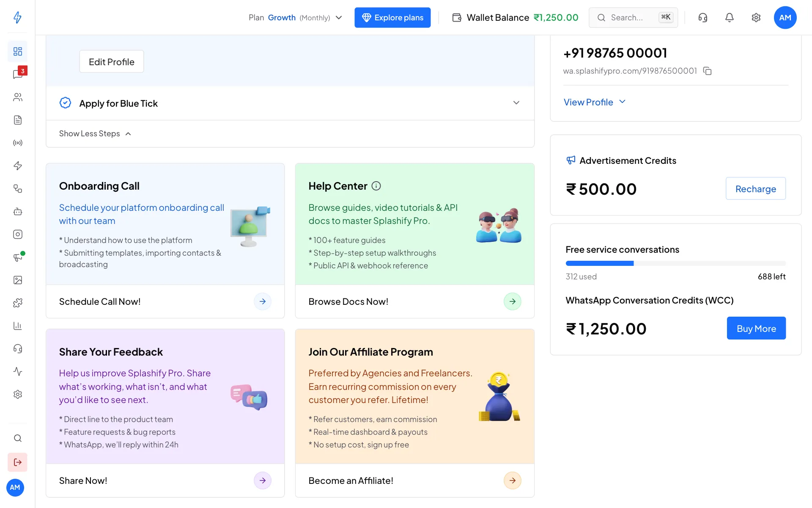Open the Growth plan dropdown

[x=295, y=17]
